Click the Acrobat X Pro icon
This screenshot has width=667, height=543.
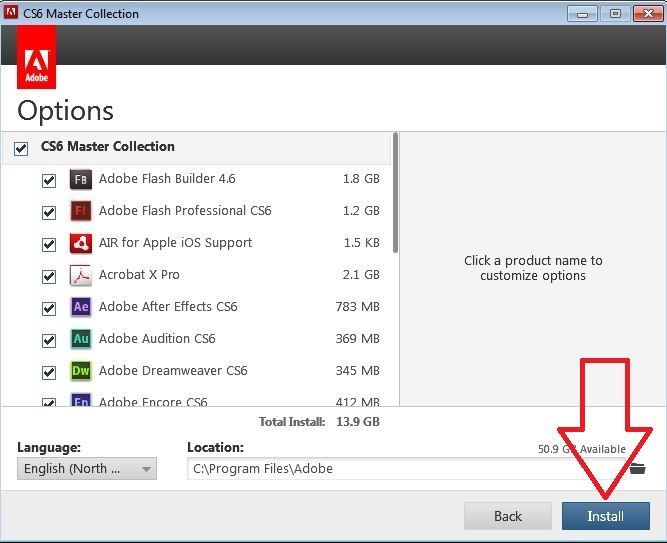80,275
